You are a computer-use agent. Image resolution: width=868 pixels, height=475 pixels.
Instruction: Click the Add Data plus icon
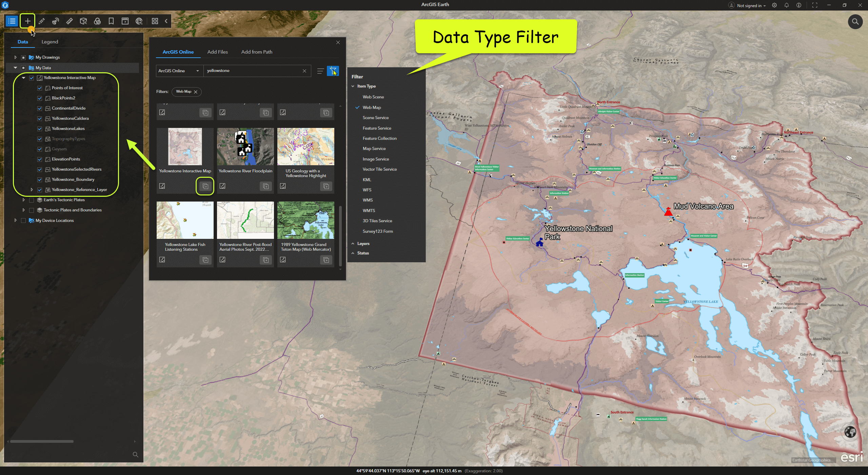tap(27, 21)
